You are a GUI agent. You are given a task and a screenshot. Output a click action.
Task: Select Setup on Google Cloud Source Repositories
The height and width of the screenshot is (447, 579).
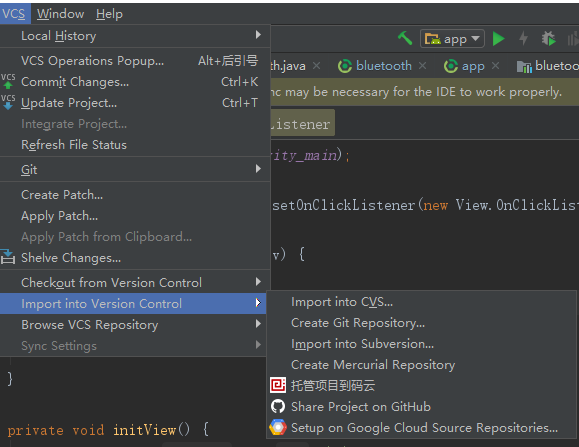point(421,428)
